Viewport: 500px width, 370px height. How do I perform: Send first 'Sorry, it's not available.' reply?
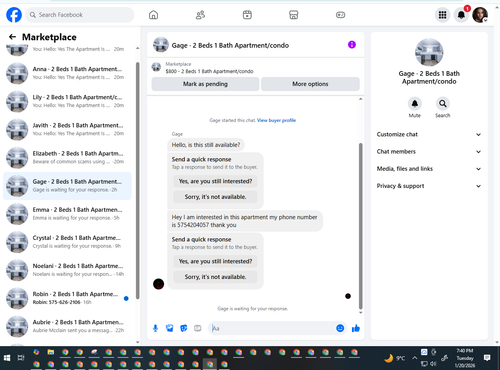215,197
